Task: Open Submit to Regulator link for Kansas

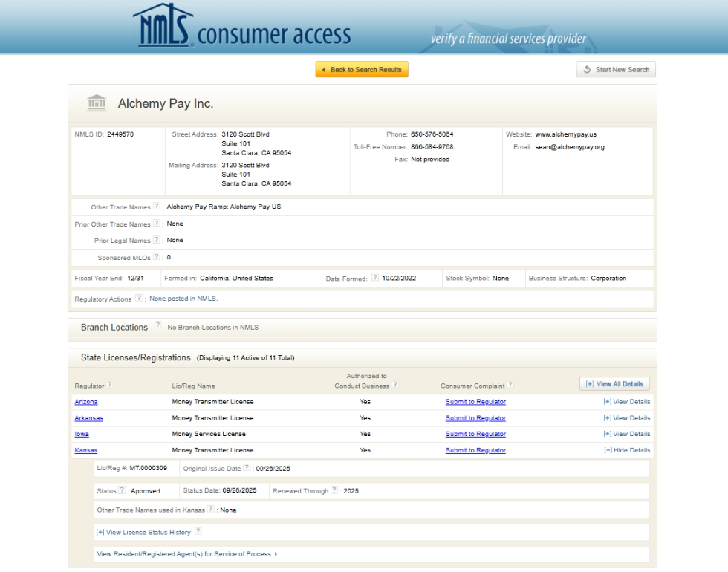Action: tap(475, 450)
